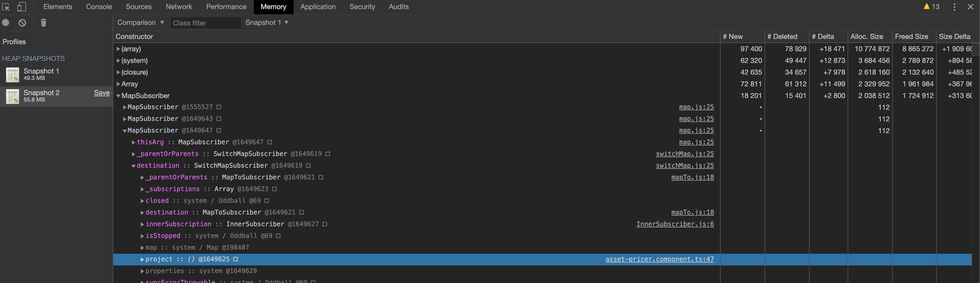The height and width of the screenshot is (283, 980).
Task: Clear all profiles with the no-entry icon
Action: (x=22, y=23)
